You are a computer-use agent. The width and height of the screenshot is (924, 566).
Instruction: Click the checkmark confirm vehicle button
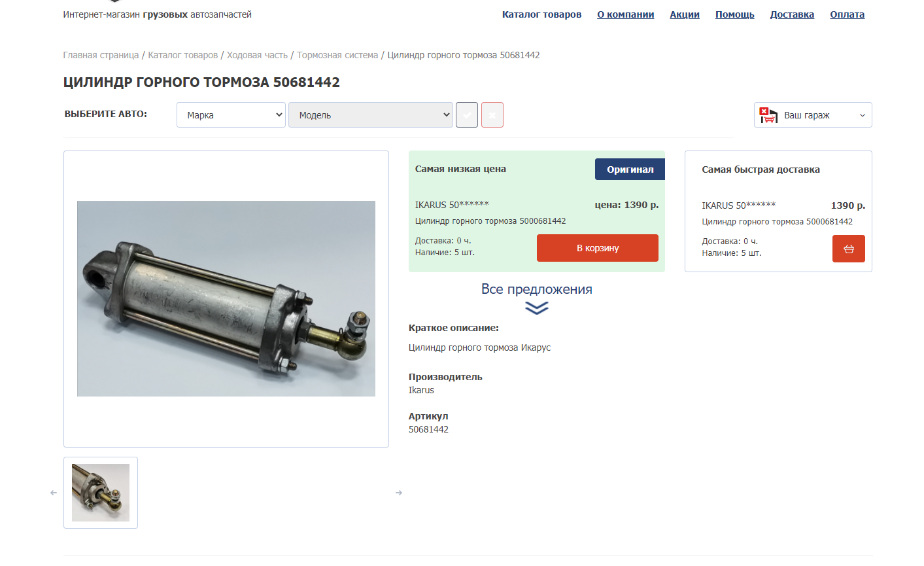[467, 115]
